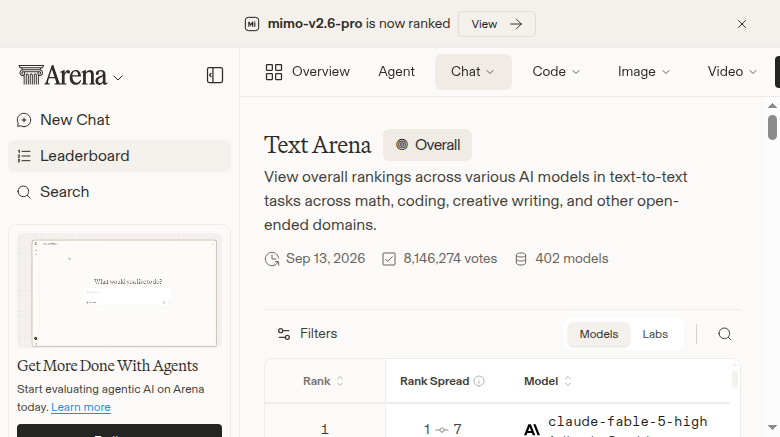Click the scrollbar up arrow
Screen dimensions: 780x437
tap(772, 106)
